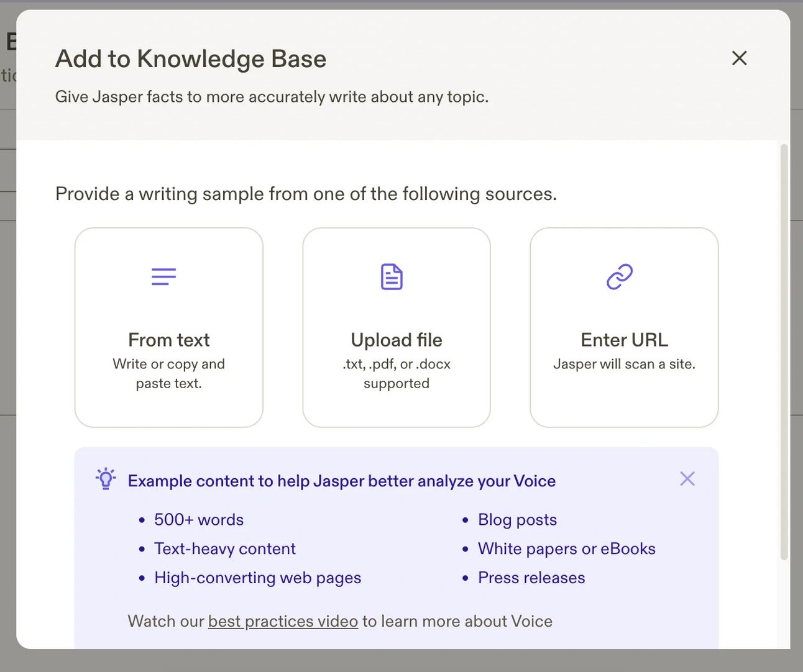This screenshot has height=672, width=803.
Task: Click 'White papers or eBooks' bullet
Action: pyautogui.click(x=567, y=549)
